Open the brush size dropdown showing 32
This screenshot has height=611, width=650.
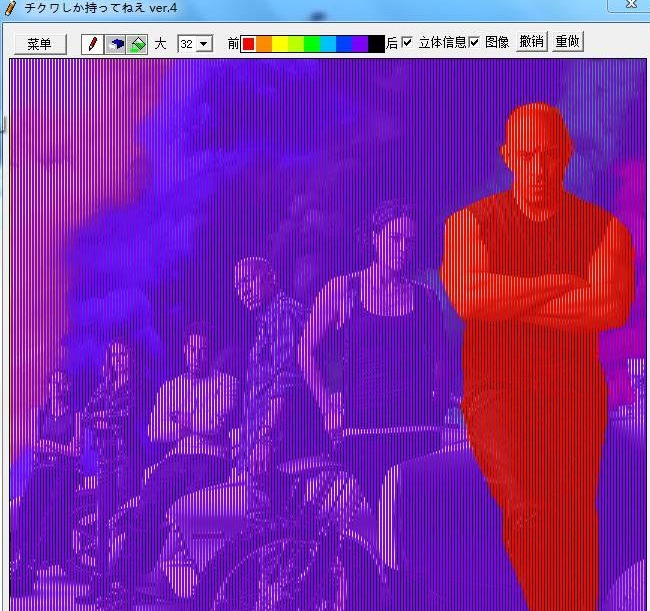coord(195,44)
